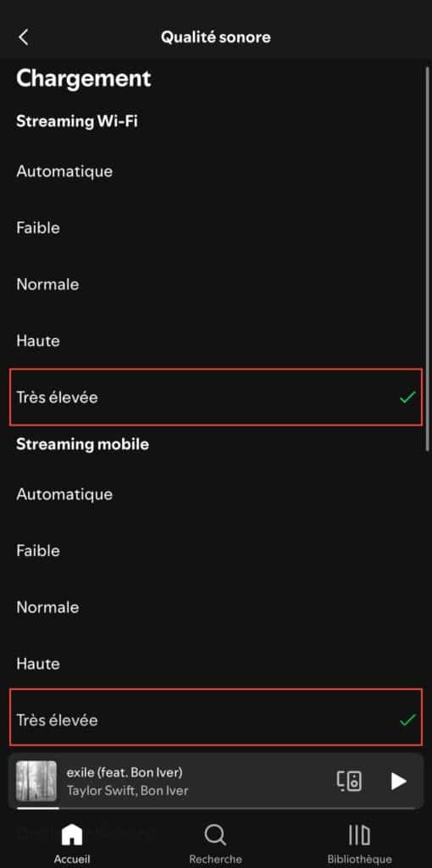Click the page scrollbar on right edge
This screenshot has width=432, height=868.
point(429,256)
